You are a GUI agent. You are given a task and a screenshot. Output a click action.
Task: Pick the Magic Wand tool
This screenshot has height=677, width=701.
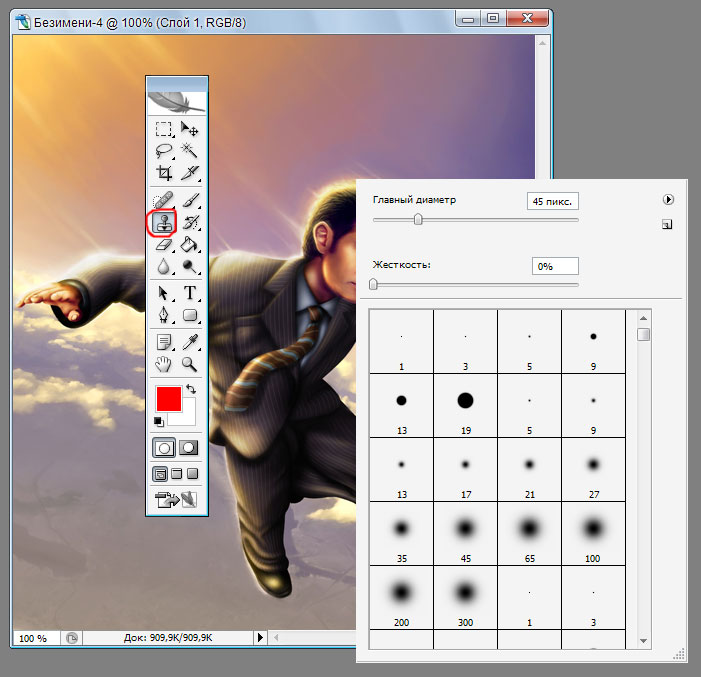190,151
